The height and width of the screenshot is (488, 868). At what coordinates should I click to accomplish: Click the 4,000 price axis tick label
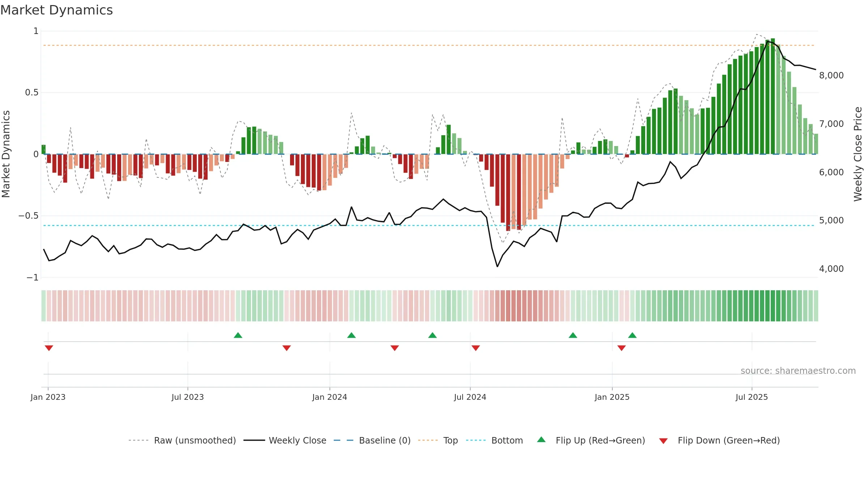point(831,269)
